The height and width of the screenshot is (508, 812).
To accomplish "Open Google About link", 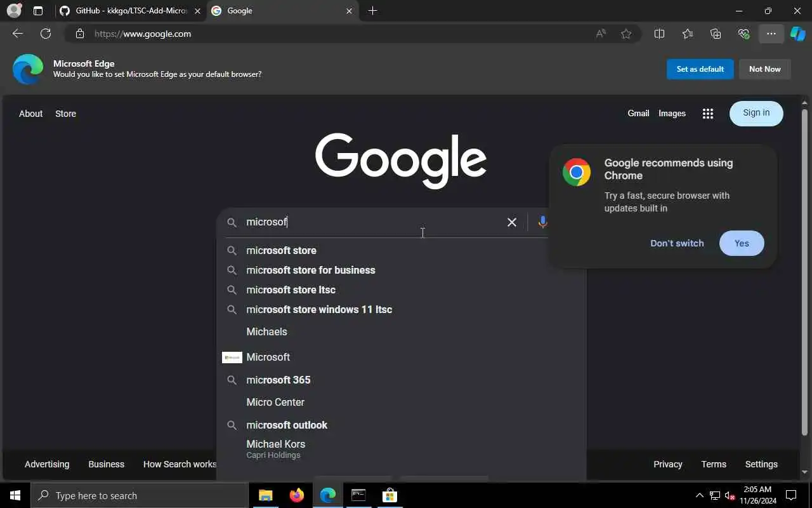I will click(30, 114).
